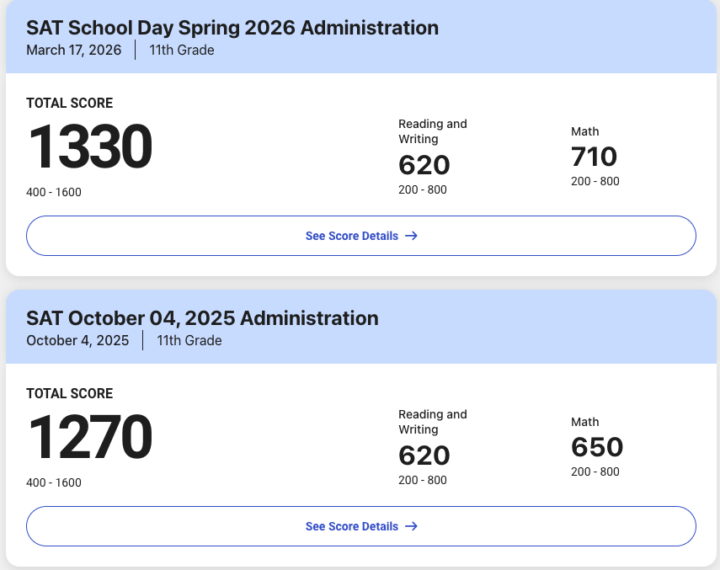Click 400 - 1600 range under 1270

pos(54,483)
